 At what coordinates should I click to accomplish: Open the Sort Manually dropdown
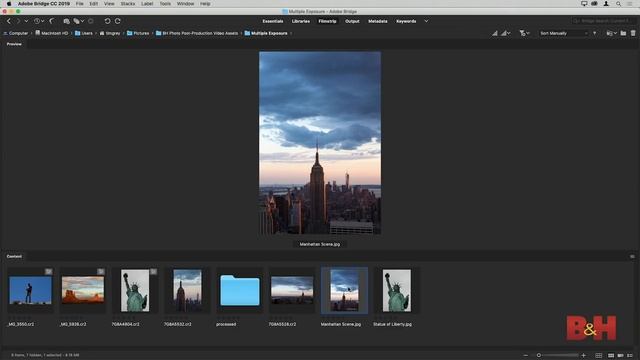pyautogui.click(x=564, y=33)
